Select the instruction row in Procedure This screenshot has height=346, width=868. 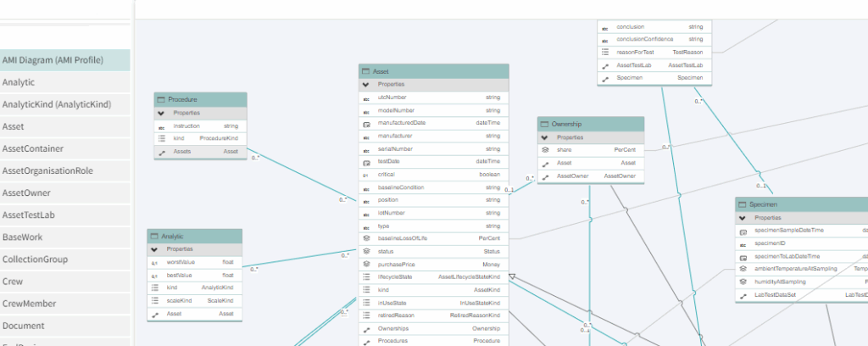200,126
